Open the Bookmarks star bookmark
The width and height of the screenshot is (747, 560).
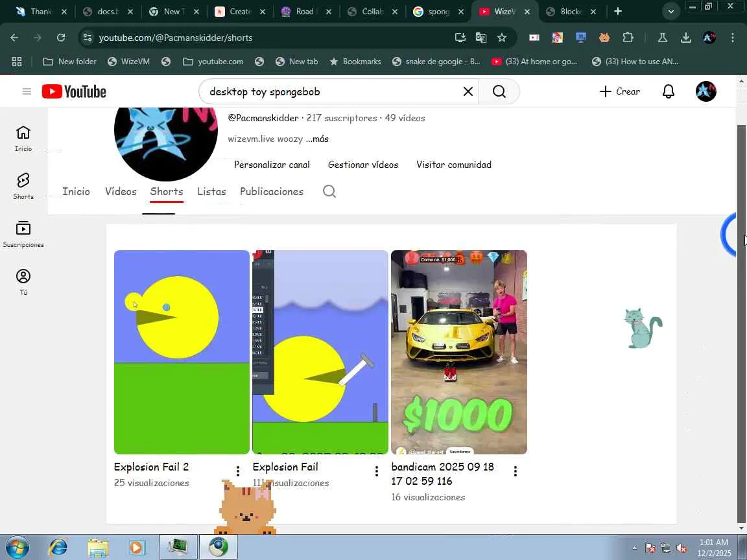click(x=355, y=62)
